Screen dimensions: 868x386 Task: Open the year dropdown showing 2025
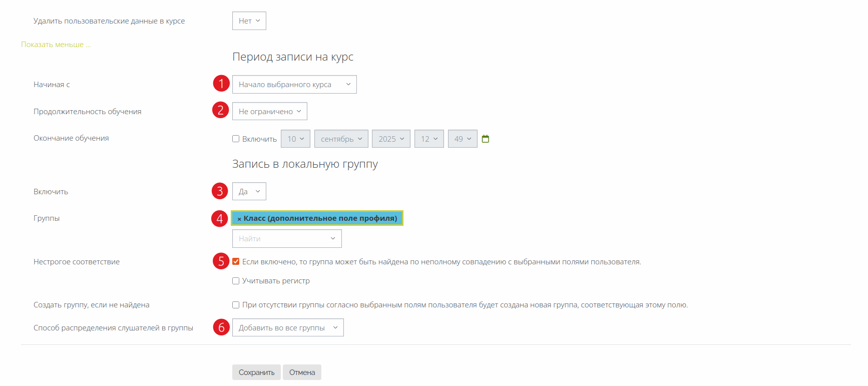coord(391,139)
